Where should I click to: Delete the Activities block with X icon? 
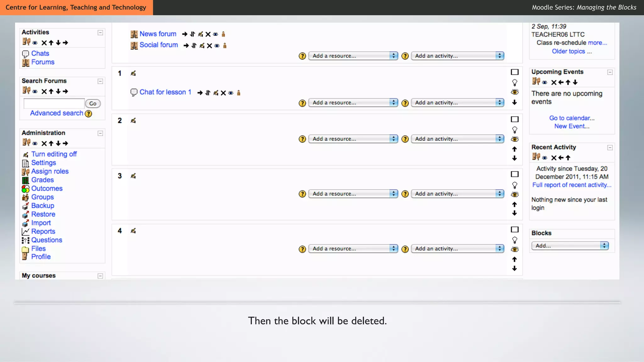[x=44, y=43]
